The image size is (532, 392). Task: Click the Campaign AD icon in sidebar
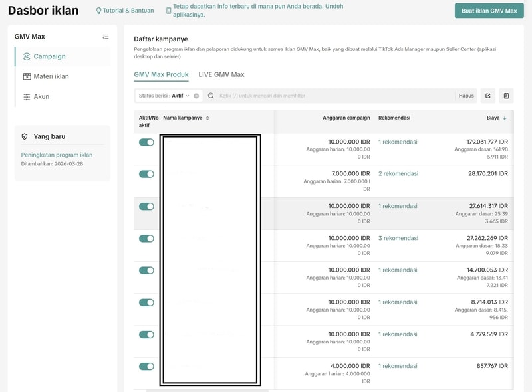click(27, 56)
